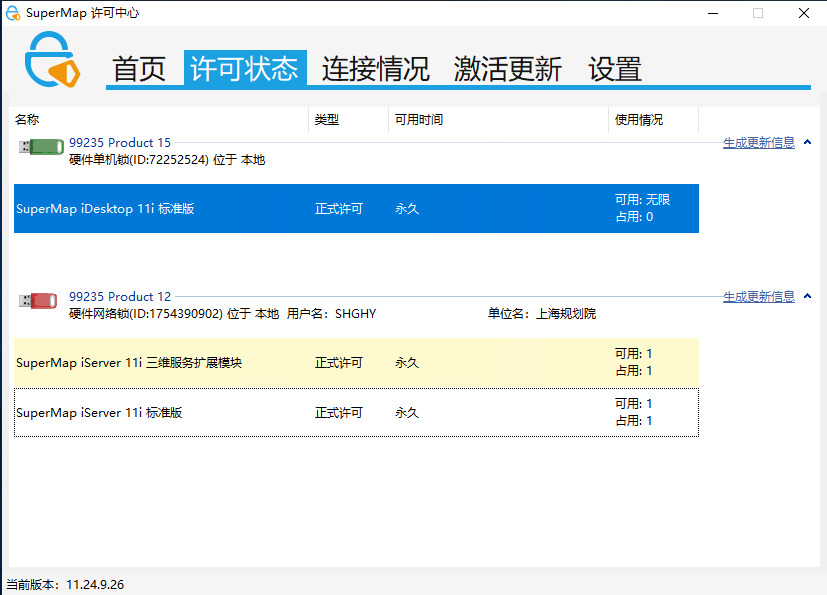Click the 用户名:SHGHY text
Screen dimensions: 827x595
331,314
